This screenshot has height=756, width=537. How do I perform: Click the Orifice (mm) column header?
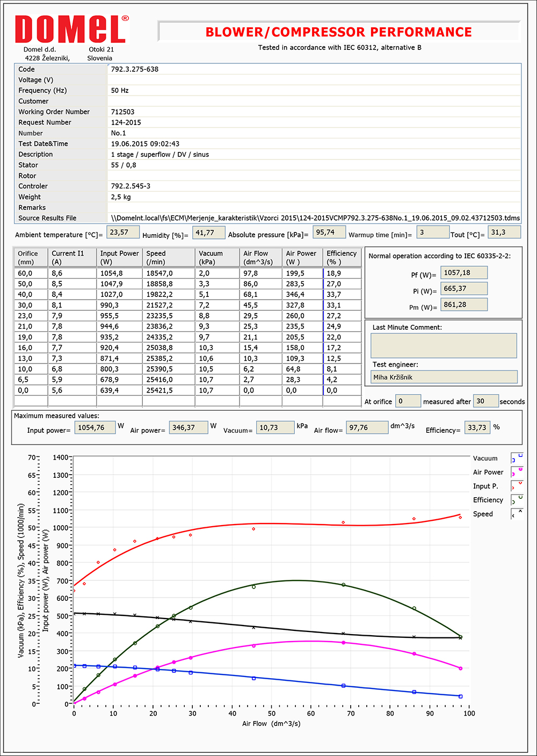(x=31, y=258)
